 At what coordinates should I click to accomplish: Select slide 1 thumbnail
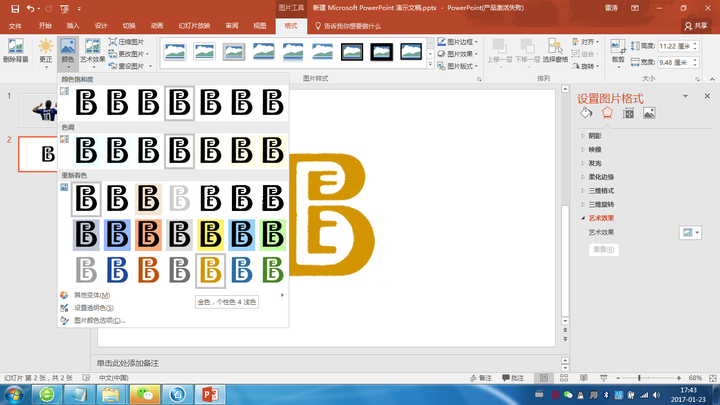point(40,111)
